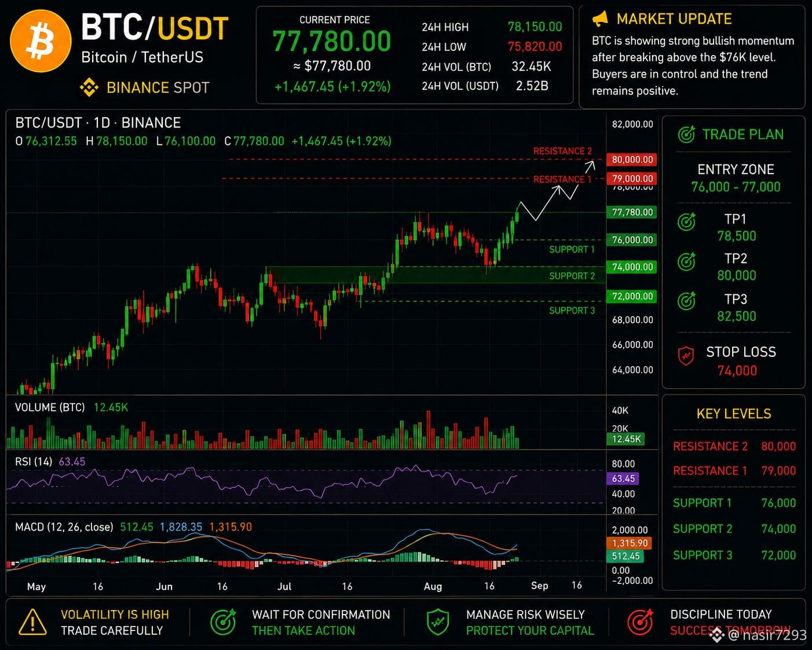Click the SUPPORT 1 label on the chart

pyautogui.click(x=572, y=249)
